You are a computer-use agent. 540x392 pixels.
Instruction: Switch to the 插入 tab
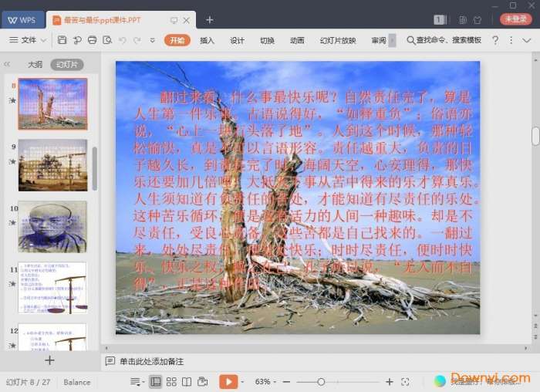click(x=207, y=40)
